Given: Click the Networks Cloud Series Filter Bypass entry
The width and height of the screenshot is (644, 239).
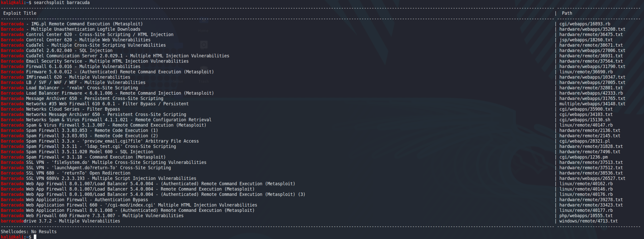Looking at the screenshot, I should click(60, 109).
